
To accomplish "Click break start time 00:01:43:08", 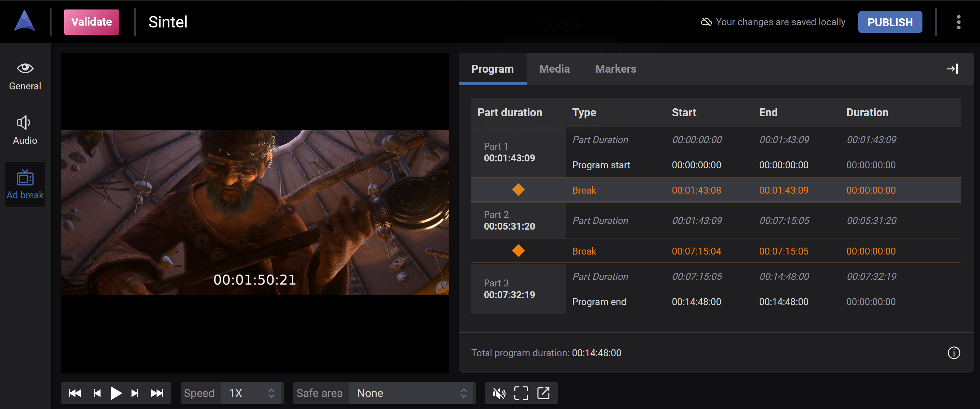I will pyautogui.click(x=696, y=190).
